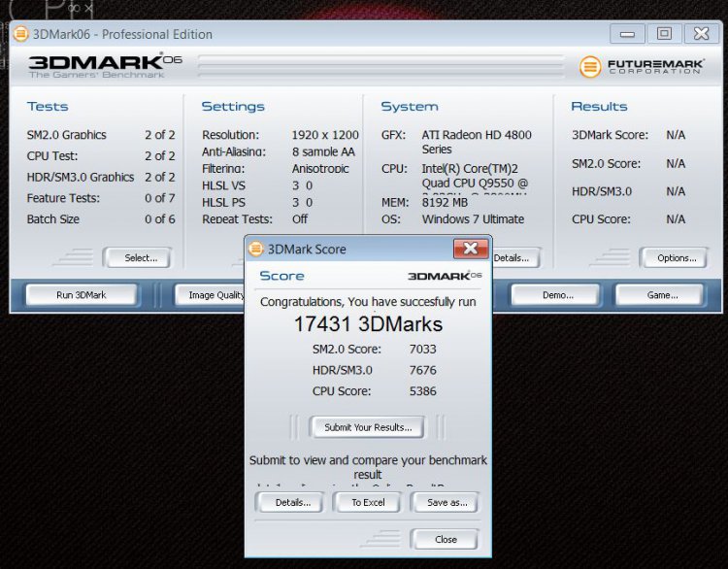Close the 3DMark06 main window
Screen dimensions: 728x569
701,34
